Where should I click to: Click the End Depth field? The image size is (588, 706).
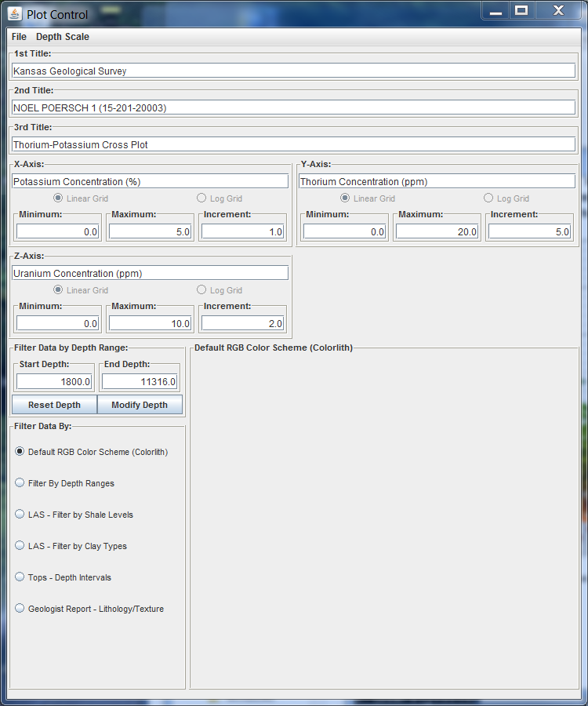tap(140, 381)
